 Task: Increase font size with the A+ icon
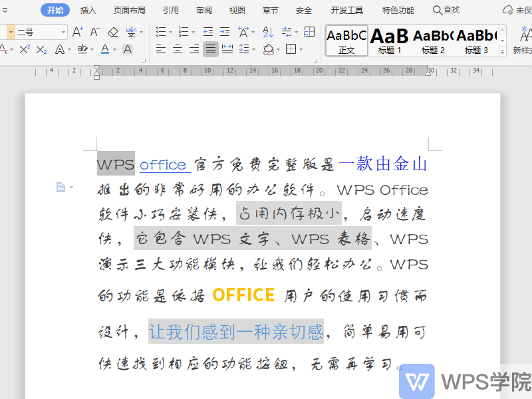78,32
